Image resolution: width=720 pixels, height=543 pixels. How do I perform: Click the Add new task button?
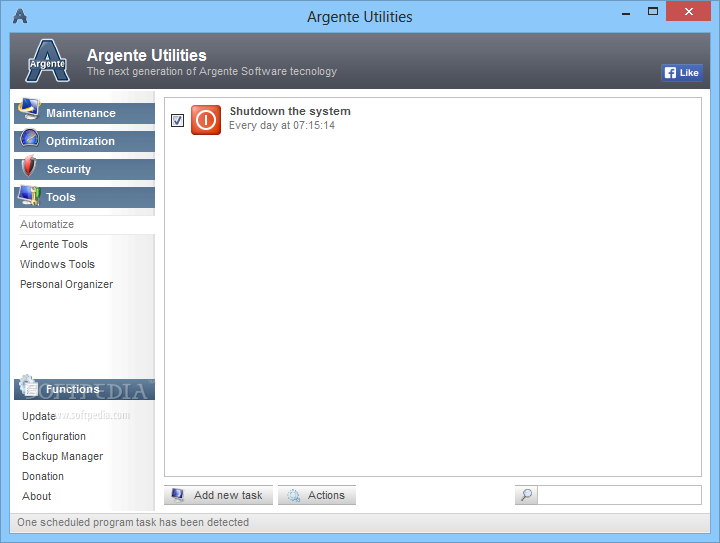(x=218, y=495)
